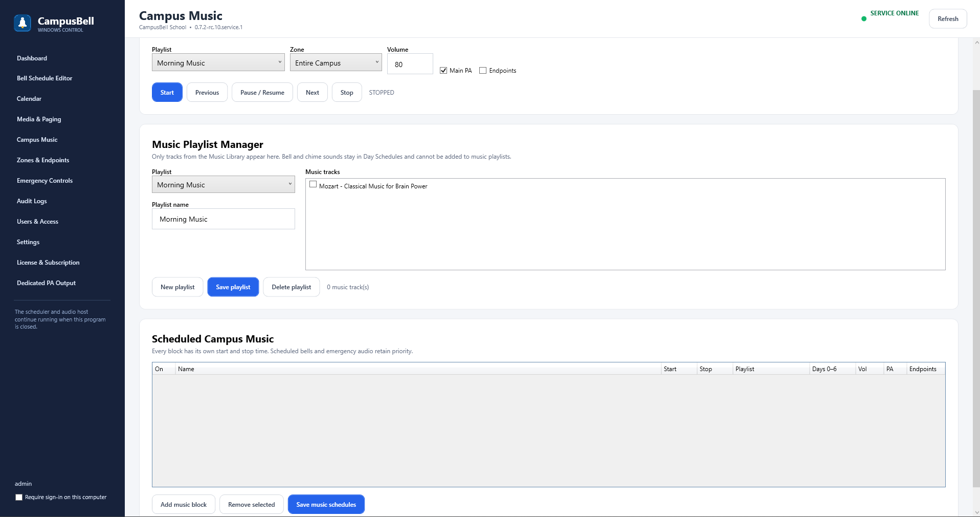Open the Calendar section
This screenshot has height=517, width=980.
click(29, 99)
